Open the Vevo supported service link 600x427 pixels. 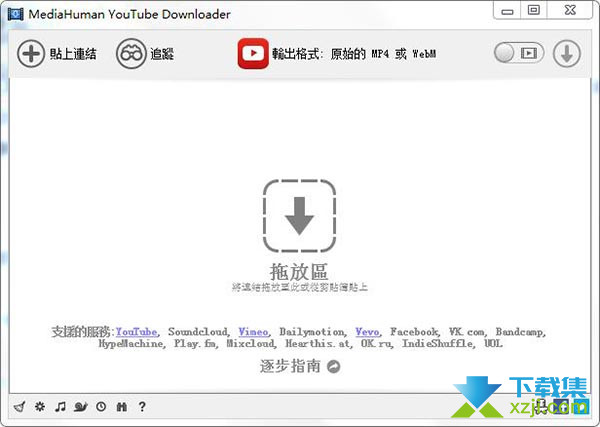pos(367,332)
